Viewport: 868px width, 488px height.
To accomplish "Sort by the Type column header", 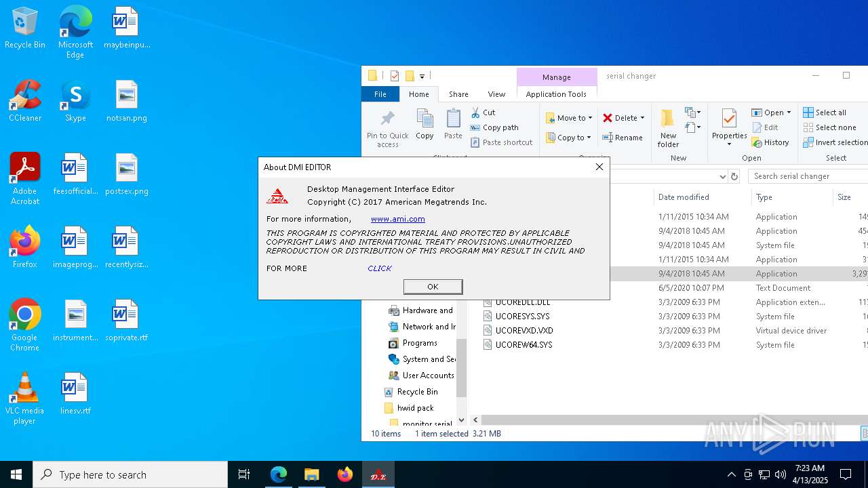I will [791, 197].
